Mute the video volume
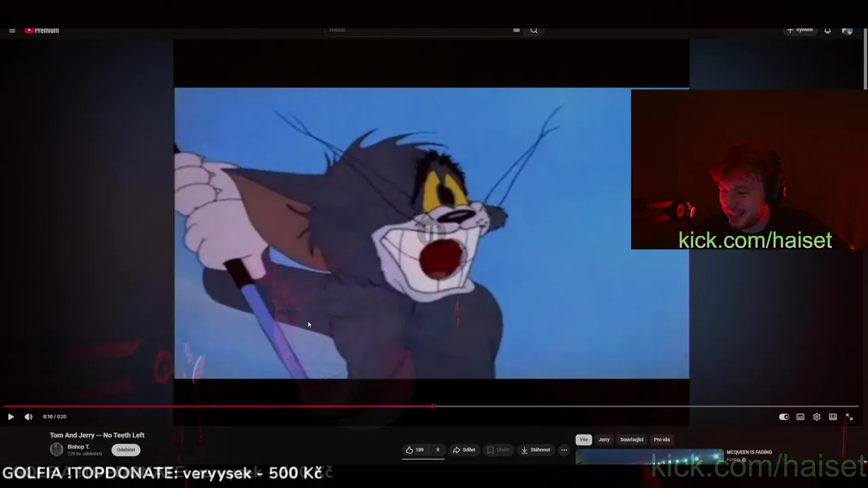 [x=28, y=417]
